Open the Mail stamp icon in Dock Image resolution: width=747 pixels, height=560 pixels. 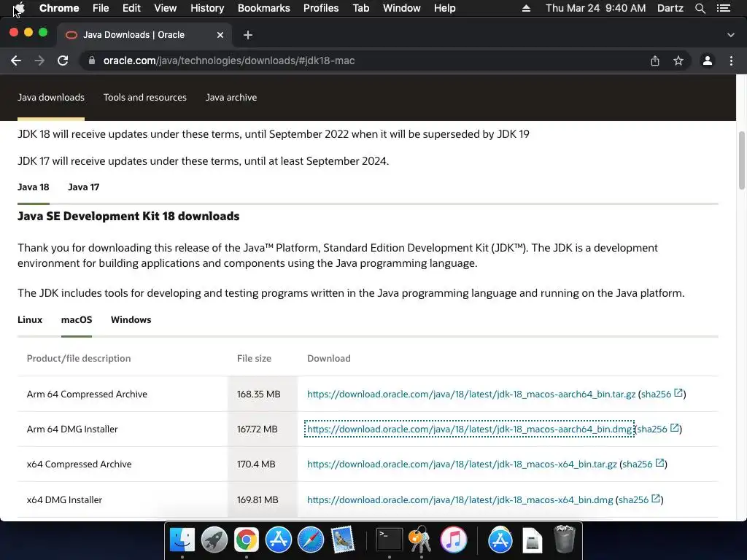(x=343, y=540)
